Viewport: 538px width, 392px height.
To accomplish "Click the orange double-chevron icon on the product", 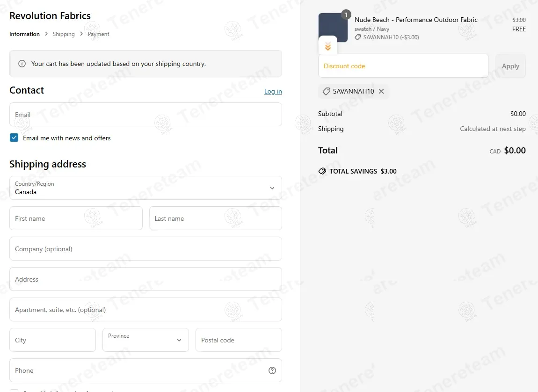I will [328, 46].
